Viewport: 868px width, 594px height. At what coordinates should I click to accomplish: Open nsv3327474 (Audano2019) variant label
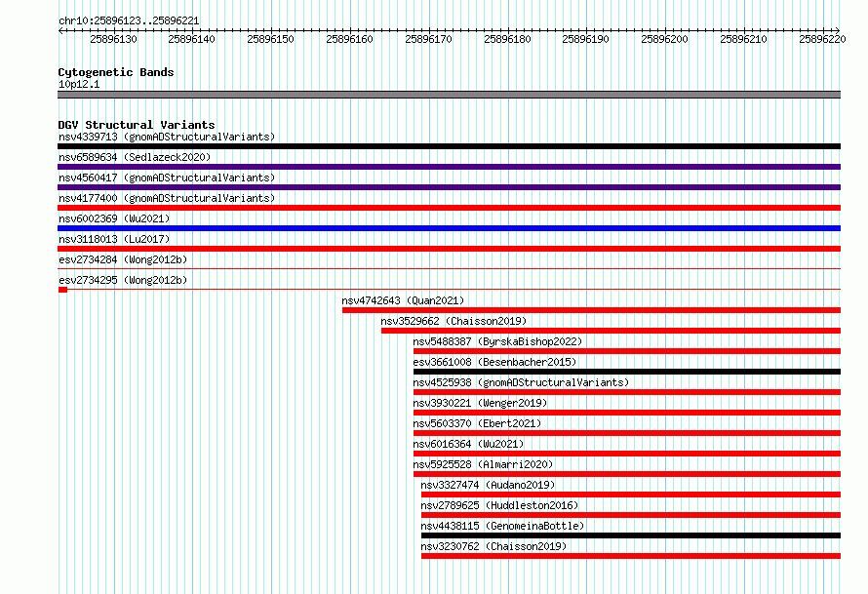pos(488,485)
